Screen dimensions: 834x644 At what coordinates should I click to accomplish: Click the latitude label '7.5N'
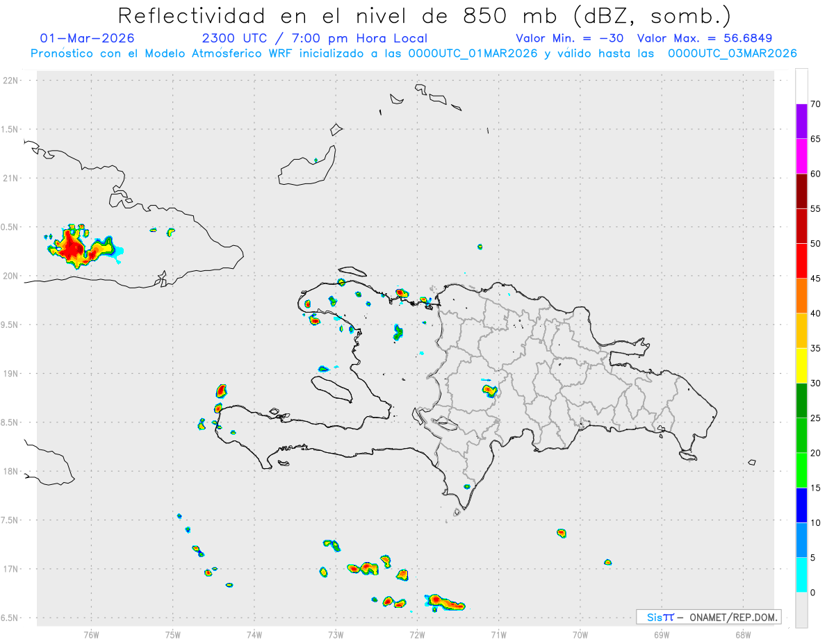[10, 520]
